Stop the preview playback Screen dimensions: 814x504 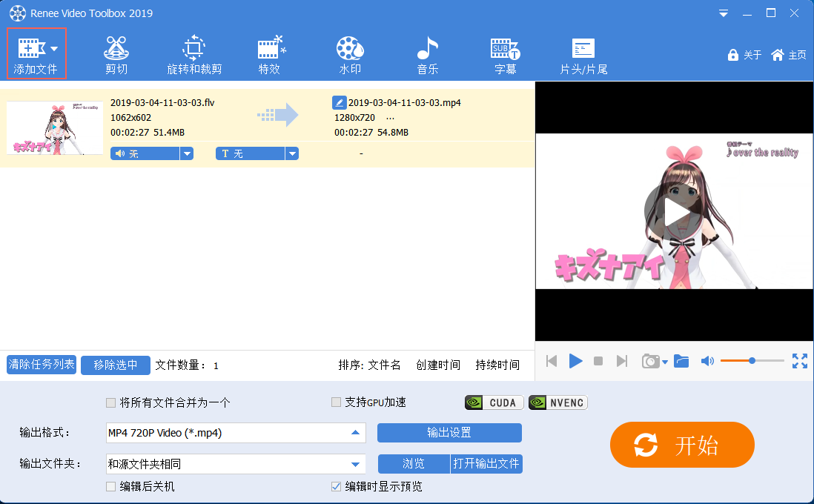[x=598, y=361]
